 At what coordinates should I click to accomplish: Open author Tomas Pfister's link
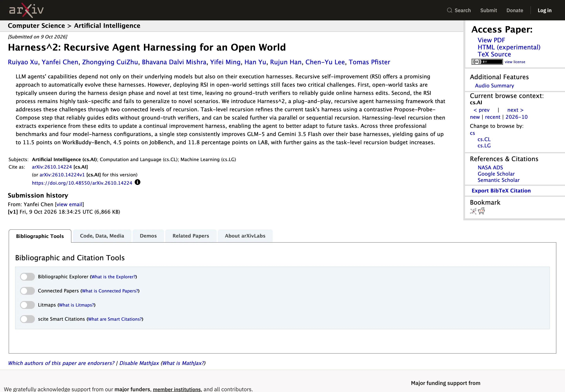(369, 62)
